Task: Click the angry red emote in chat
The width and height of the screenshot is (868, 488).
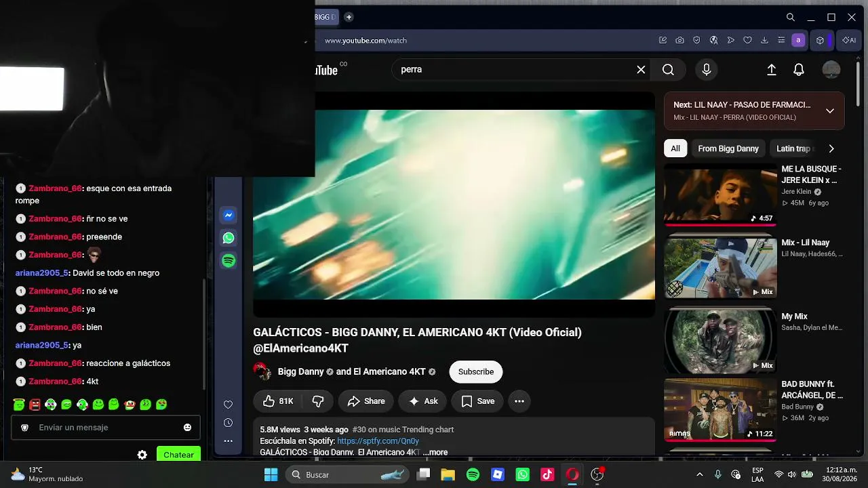Action: click(35, 405)
